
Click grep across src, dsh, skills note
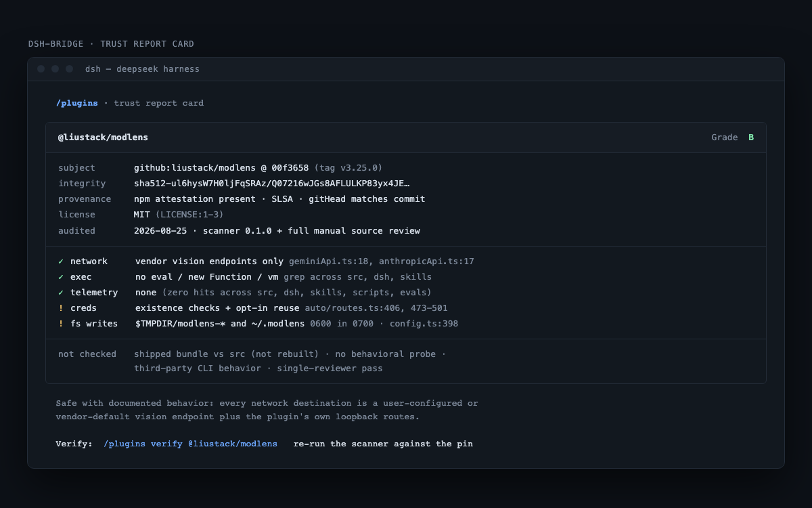coord(358,277)
